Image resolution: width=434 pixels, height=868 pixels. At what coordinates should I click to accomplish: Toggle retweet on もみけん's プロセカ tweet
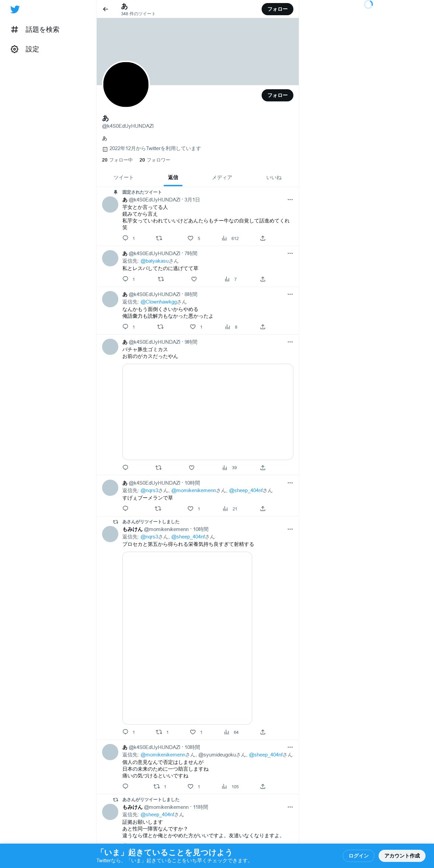pos(159,732)
